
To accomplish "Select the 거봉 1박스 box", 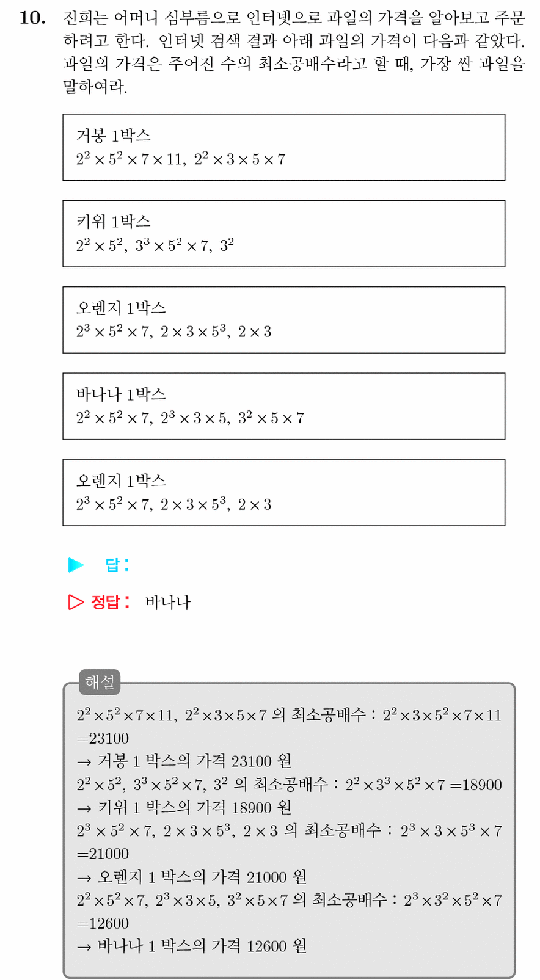I will point(284,147).
